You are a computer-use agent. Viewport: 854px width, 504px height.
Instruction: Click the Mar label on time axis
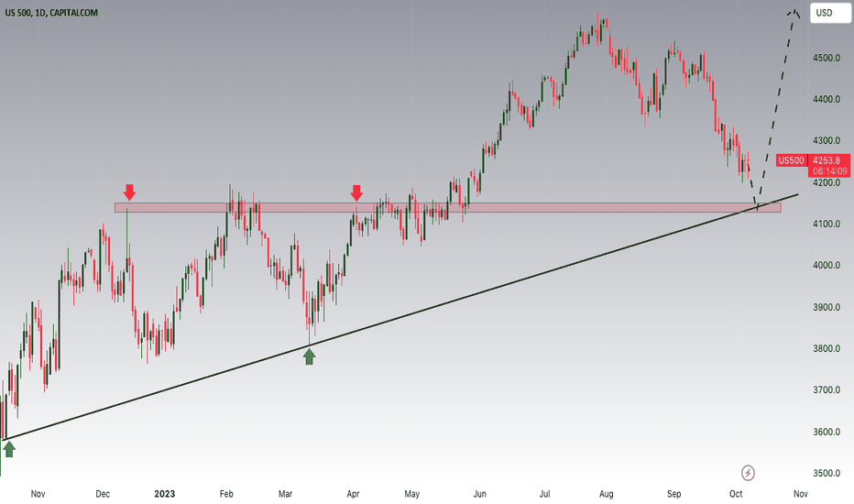click(x=285, y=494)
